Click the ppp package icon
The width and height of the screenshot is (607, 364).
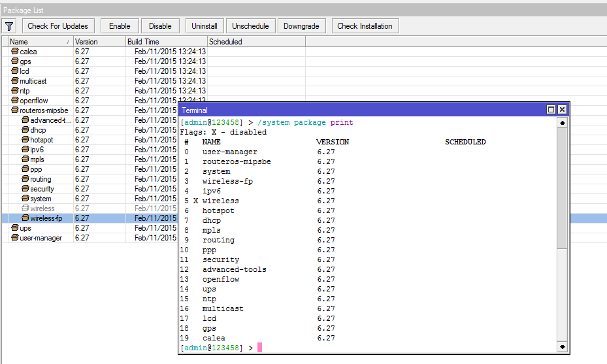click(25, 169)
